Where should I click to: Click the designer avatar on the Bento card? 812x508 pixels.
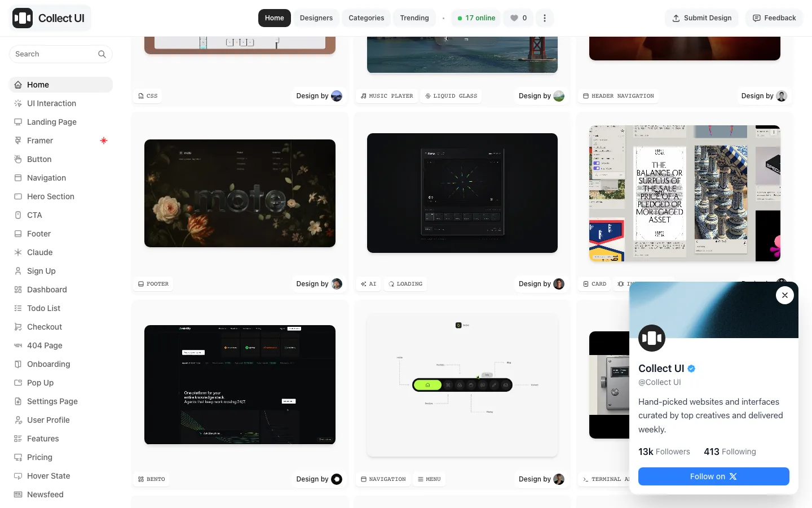(337, 479)
